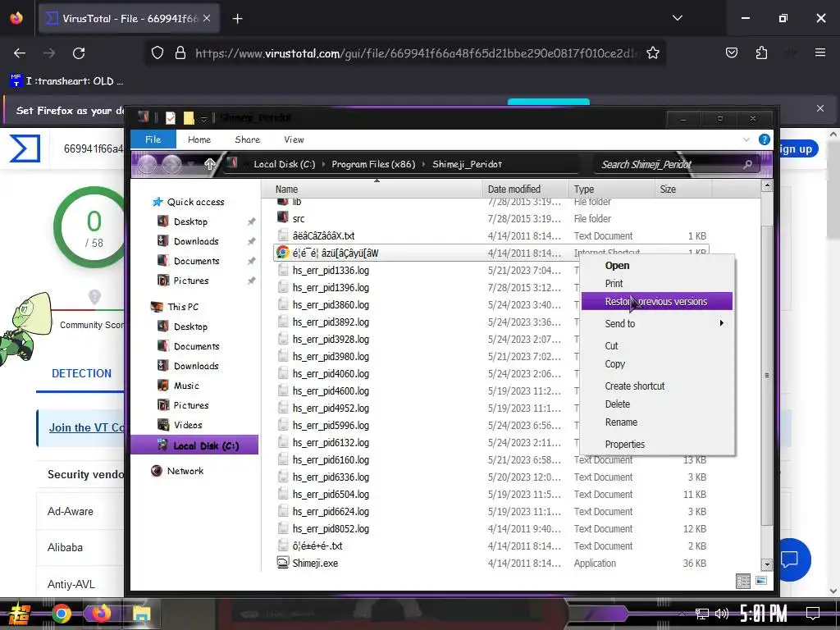Click Program Files (x86) in breadcrumb

tap(373, 164)
